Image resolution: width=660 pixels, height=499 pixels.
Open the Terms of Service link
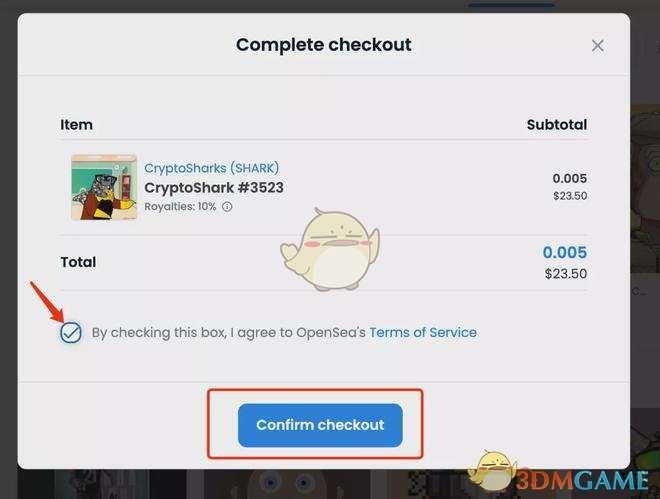click(x=423, y=332)
